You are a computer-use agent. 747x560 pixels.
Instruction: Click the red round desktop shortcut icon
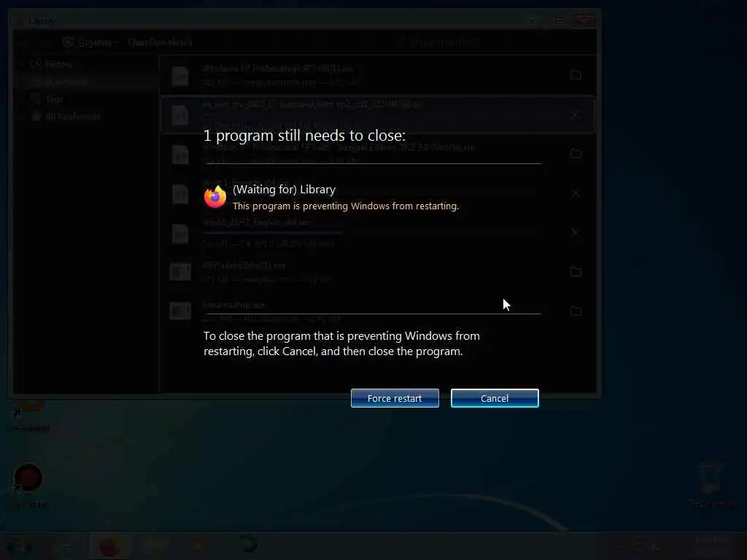(28, 478)
